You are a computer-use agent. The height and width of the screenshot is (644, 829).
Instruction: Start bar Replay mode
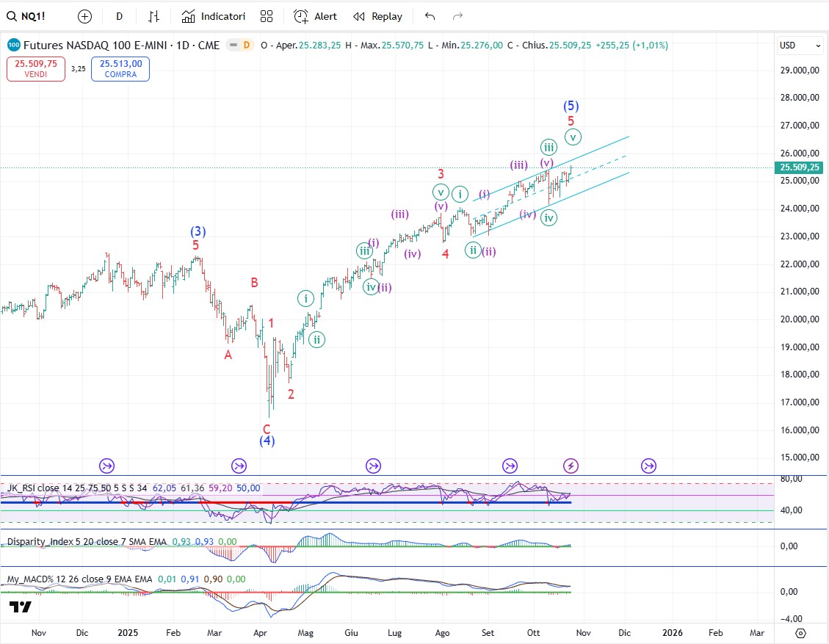(378, 16)
